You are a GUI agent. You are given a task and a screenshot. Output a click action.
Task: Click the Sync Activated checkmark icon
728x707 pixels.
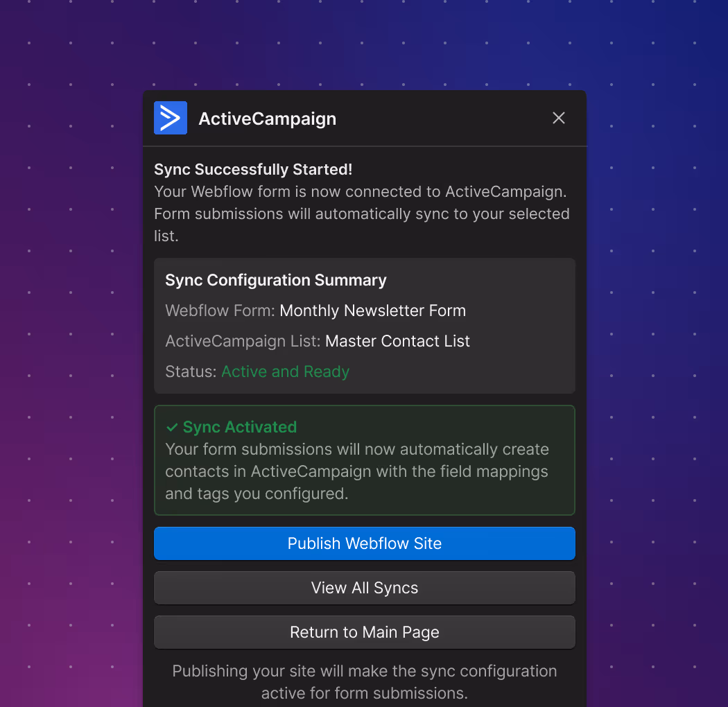click(x=172, y=427)
